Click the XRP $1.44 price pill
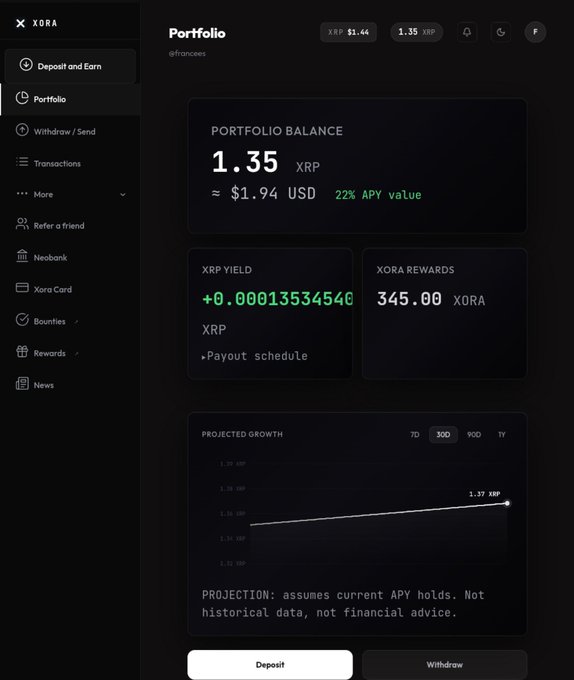The image size is (574, 680). (x=349, y=32)
